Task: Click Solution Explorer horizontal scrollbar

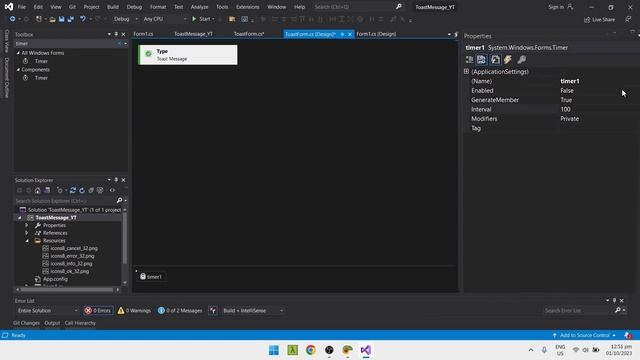Action: pyautogui.click(x=67, y=289)
